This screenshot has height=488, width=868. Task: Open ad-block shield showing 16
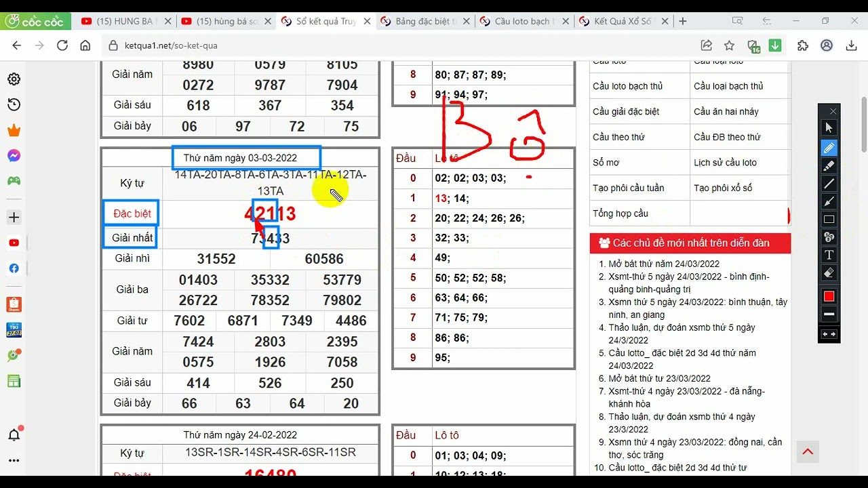(x=753, y=46)
